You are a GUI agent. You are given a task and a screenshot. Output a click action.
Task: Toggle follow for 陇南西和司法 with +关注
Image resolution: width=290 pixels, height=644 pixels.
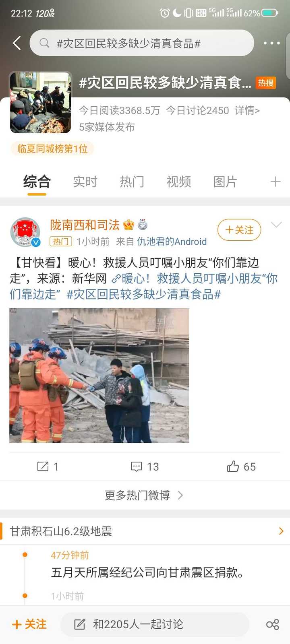click(x=239, y=230)
